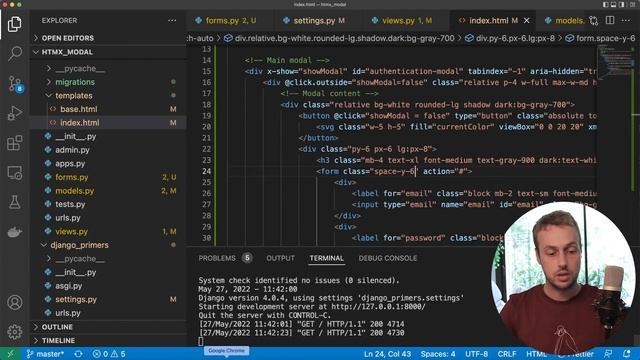Split the editor to the right
Image resolution: width=640 pixels, height=360 pixels.
pos(610,20)
